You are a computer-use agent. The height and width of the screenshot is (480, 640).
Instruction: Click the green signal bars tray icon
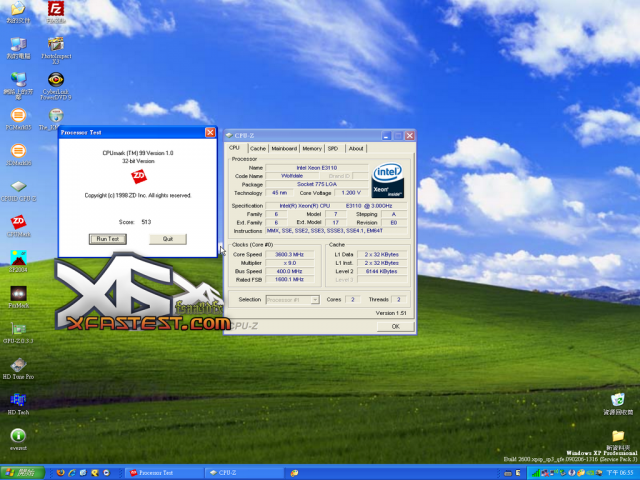[x=536, y=473]
